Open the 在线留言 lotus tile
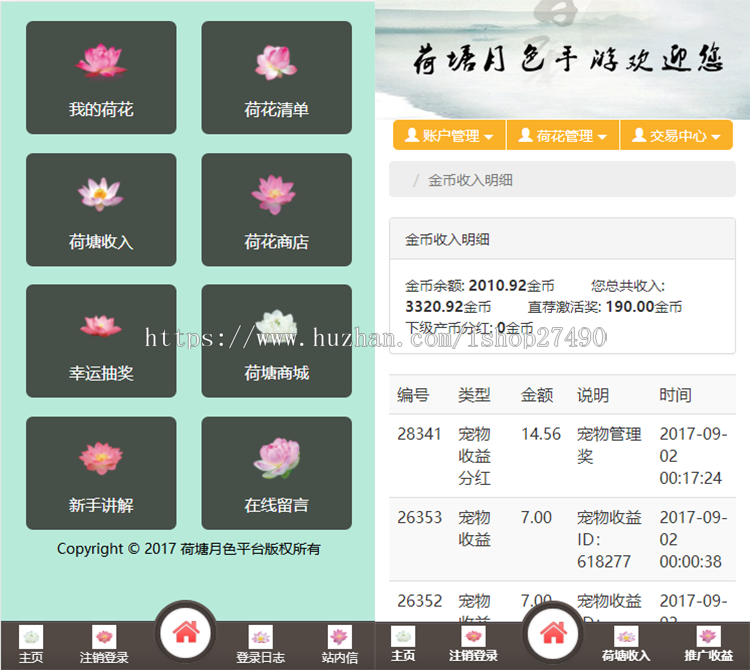This screenshot has height=670, width=750. (276, 473)
